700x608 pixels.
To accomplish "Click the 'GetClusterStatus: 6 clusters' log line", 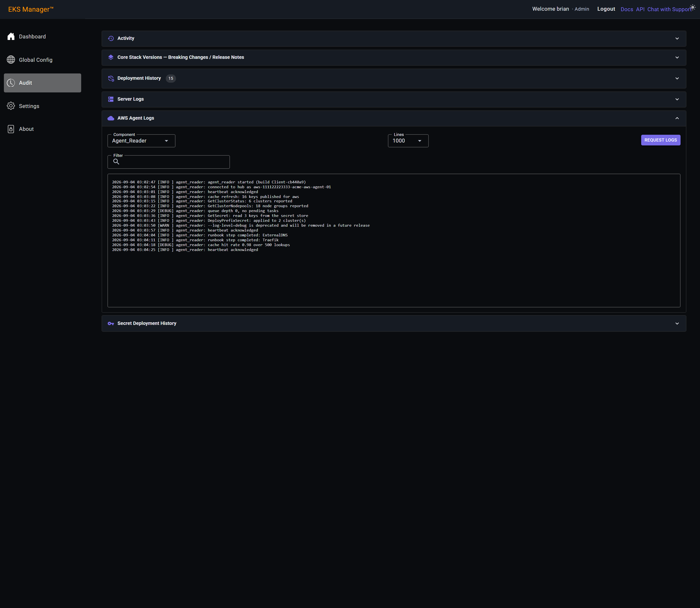I will (202, 201).
